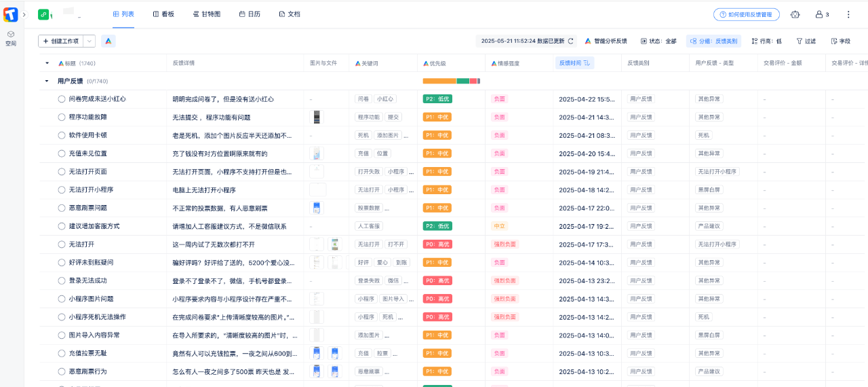Click the 死机 type cell for 软件使用卡顿
This screenshot has width=868, height=387.
click(x=703, y=135)
